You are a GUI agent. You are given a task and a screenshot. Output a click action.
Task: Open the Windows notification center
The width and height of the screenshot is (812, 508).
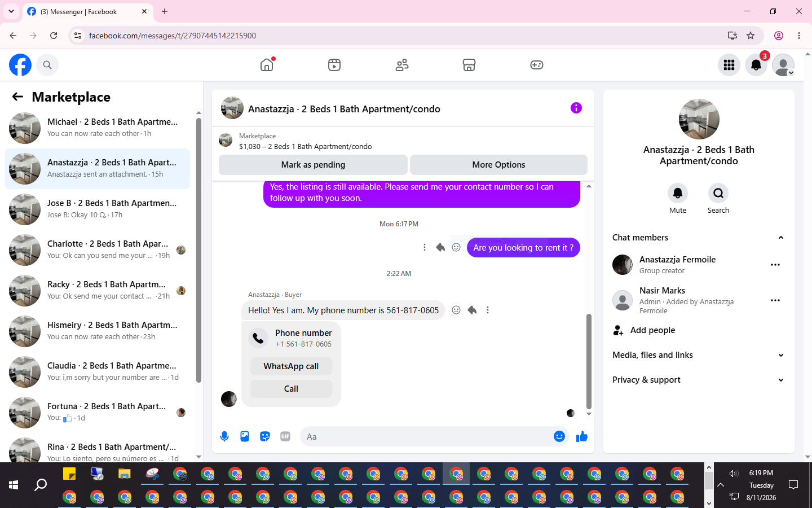(793, 485)
